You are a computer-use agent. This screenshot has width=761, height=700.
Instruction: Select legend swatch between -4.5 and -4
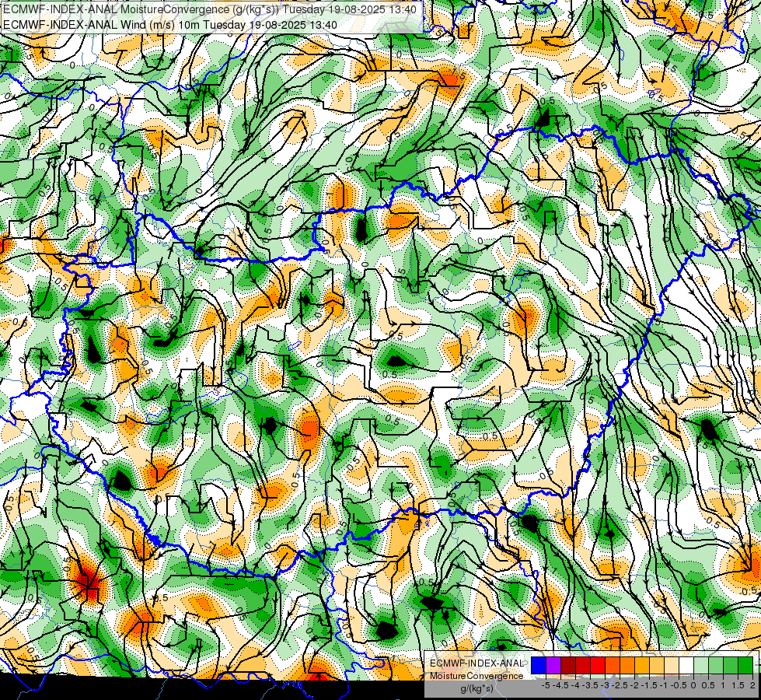point(568,666)
